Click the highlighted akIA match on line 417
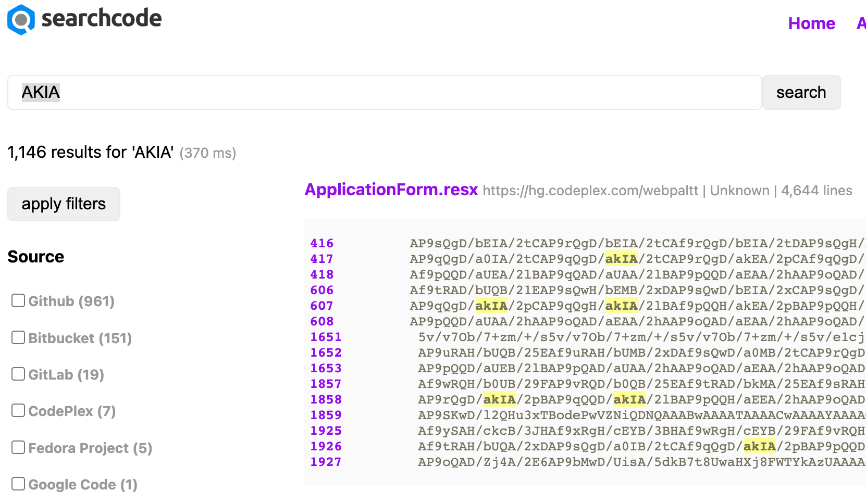 point(621,259)
